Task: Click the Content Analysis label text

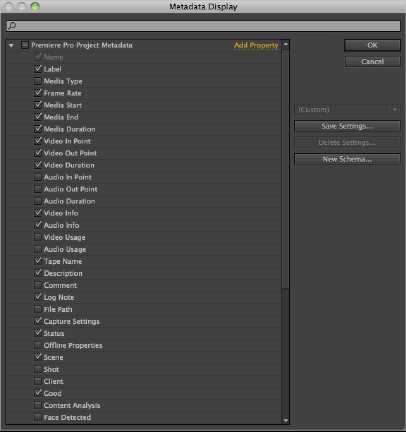Action: [x=72, y=405]
